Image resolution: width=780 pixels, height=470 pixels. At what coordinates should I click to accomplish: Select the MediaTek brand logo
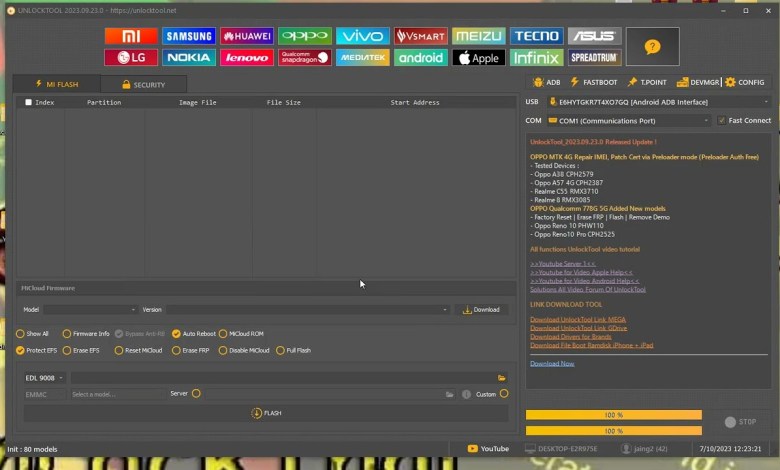[363, 58]
